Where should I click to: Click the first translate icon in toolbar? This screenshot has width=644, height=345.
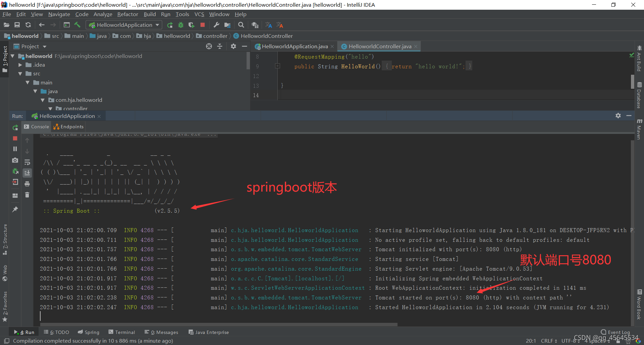269,25
